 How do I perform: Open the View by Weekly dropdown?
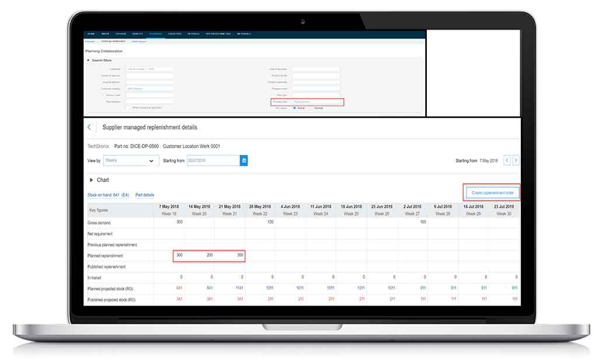(131, 160)
